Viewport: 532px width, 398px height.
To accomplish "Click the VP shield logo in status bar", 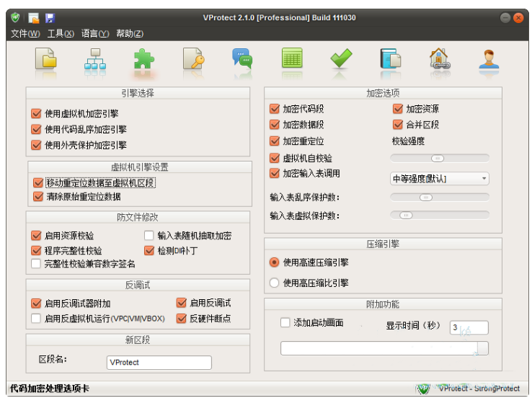I will pyautogui.click(x=423, y=389).
